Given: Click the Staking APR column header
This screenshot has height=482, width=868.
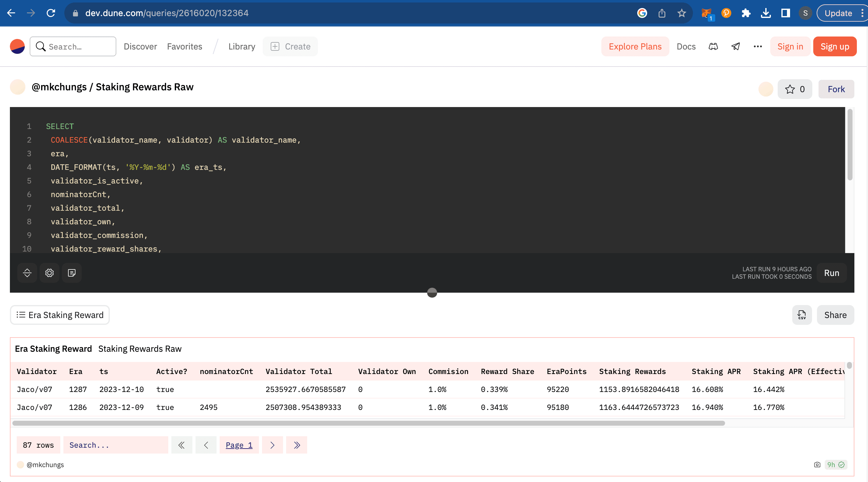Looking at the screenshot, I should point(716,371).
